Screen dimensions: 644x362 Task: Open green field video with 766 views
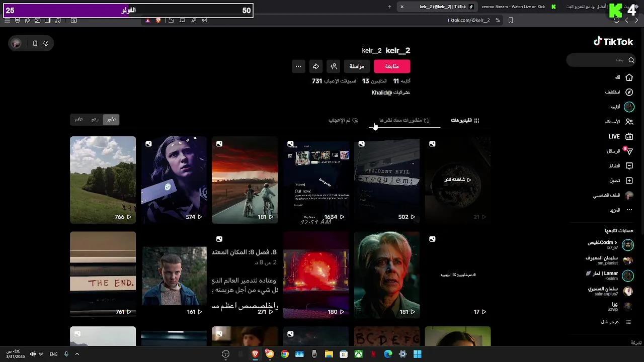[x=103, y=180]
